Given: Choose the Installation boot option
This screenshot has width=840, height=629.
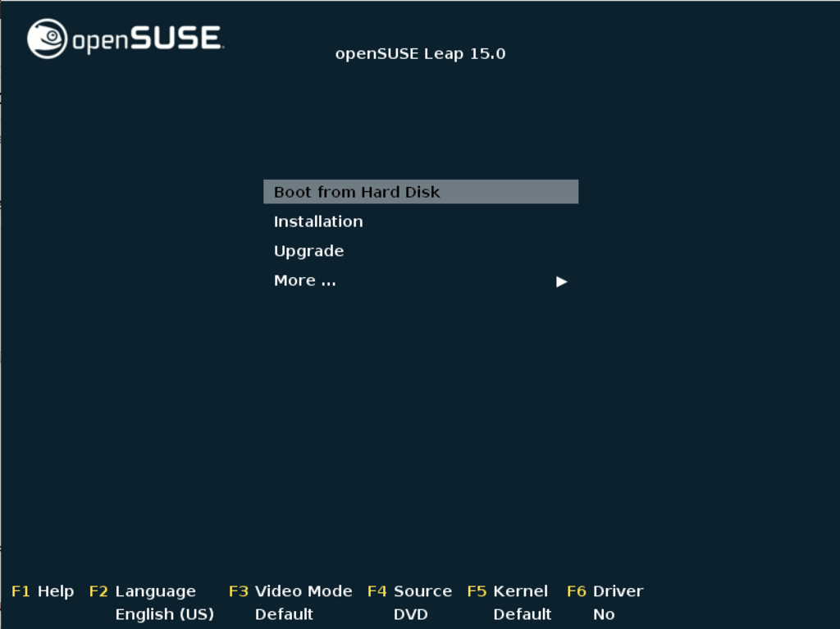Looking at the screenshot, I should pyautogui.click(x=318, y=221).
